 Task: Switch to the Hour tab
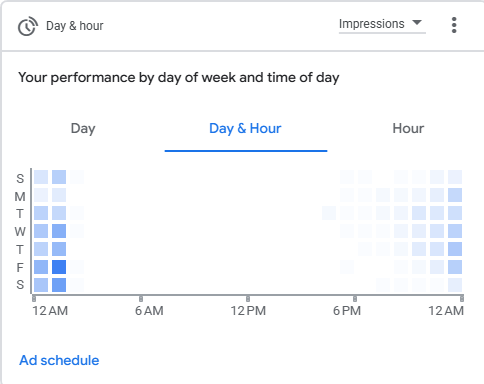point(408,128)
